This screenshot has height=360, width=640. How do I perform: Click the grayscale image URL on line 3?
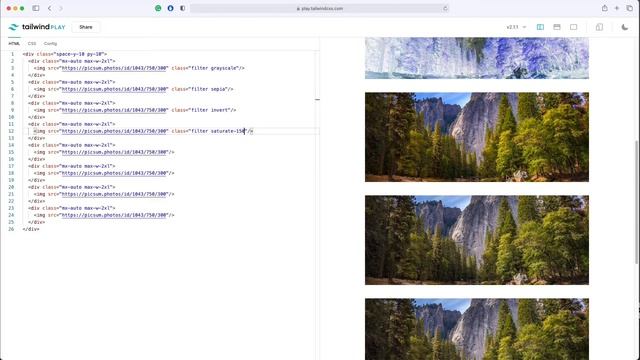click(114, 68)
